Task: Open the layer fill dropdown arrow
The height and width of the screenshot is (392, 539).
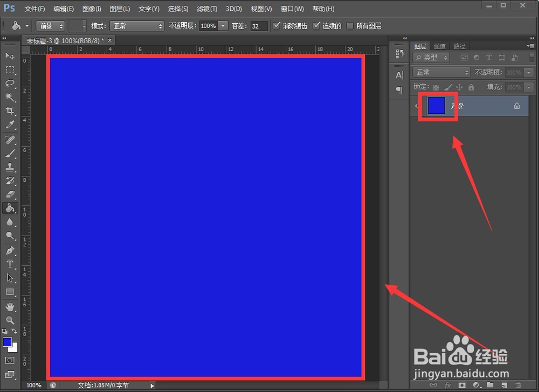Action: (529, 87)
